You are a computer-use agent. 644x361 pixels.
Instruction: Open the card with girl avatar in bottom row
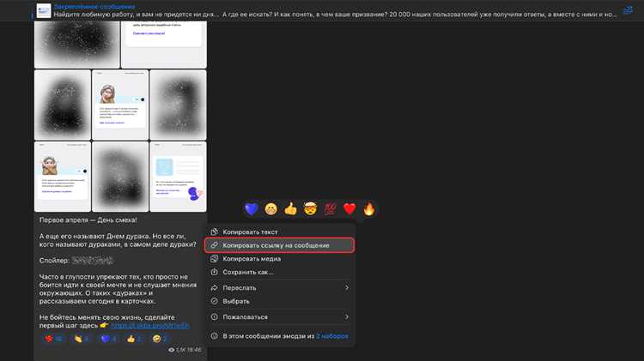pyautogui.click(x=63, y=177)
